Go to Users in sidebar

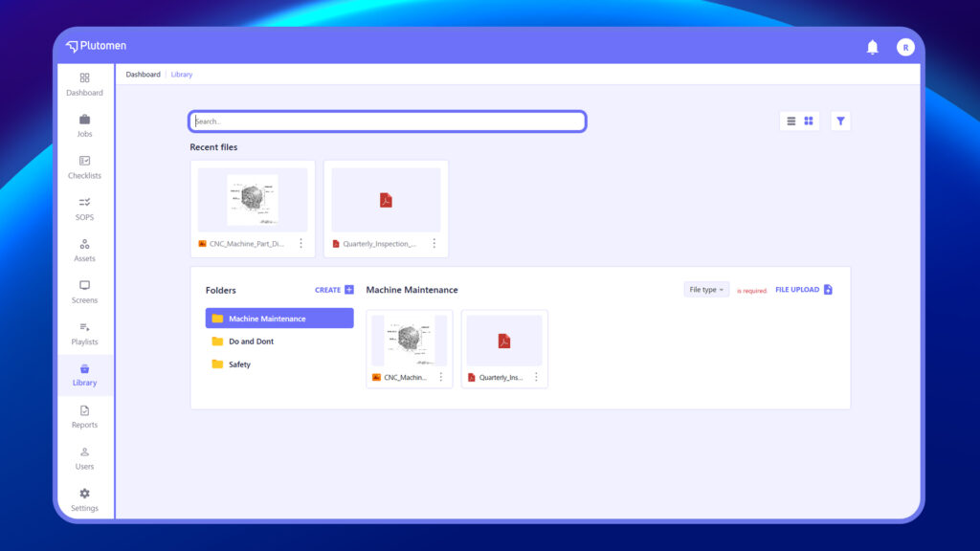click(84, 458)
